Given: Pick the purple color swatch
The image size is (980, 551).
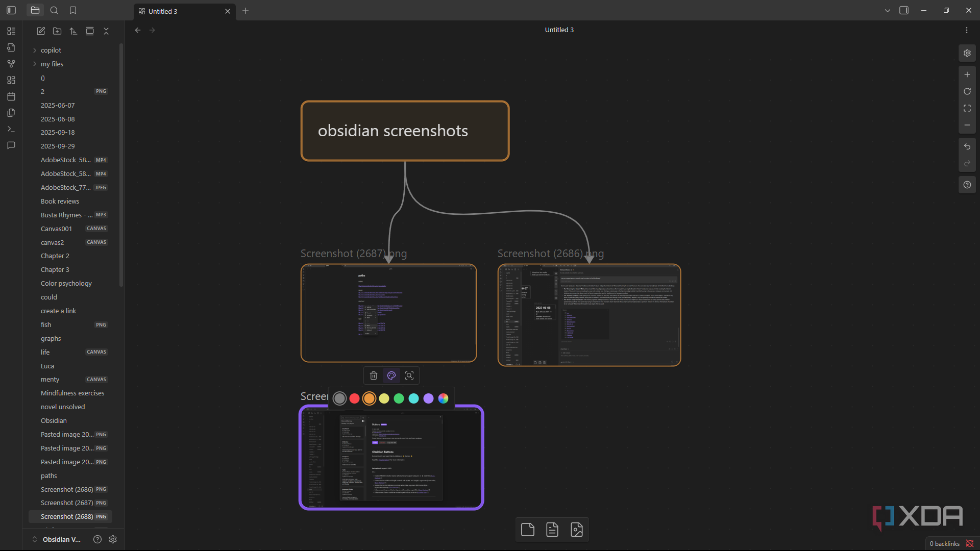Looking at the screenshot, I should coord(428,398).
